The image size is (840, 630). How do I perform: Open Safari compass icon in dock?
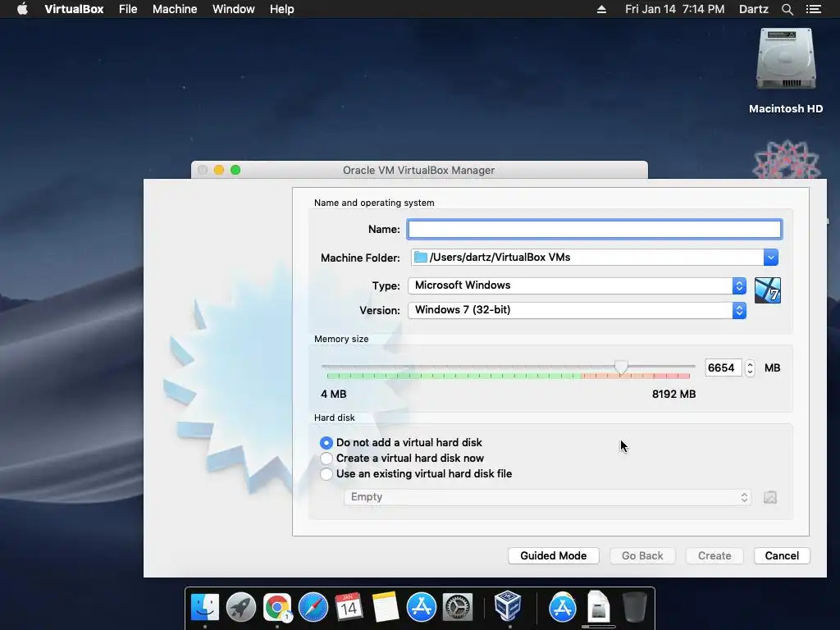[313, 607]
